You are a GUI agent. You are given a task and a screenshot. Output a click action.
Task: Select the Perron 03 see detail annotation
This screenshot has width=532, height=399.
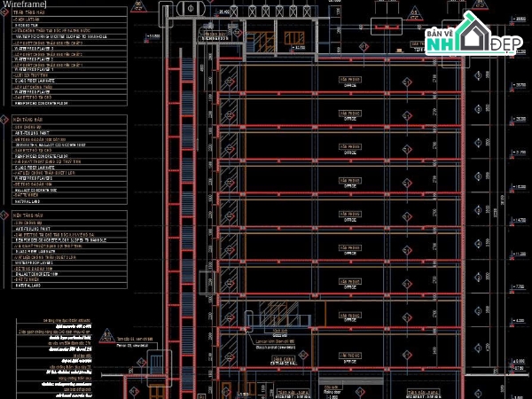[133, 346]
